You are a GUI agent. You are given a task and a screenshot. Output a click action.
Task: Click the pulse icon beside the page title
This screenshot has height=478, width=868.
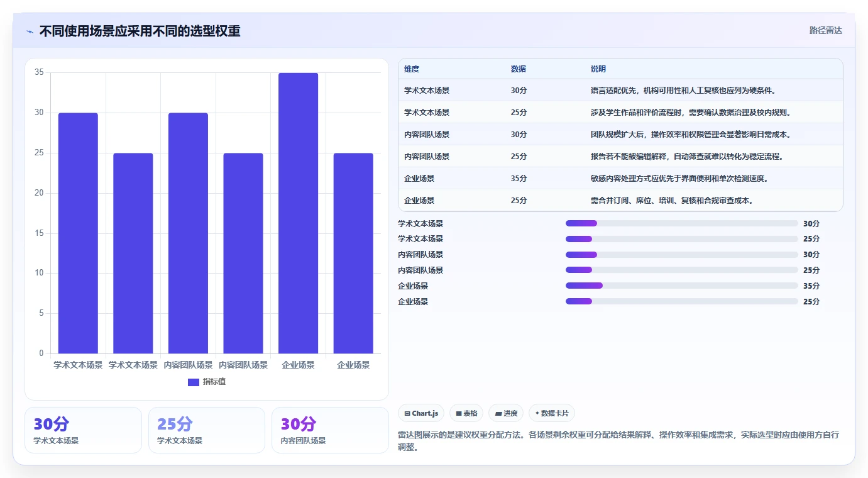pyautogui.click(x=30, y=31)
